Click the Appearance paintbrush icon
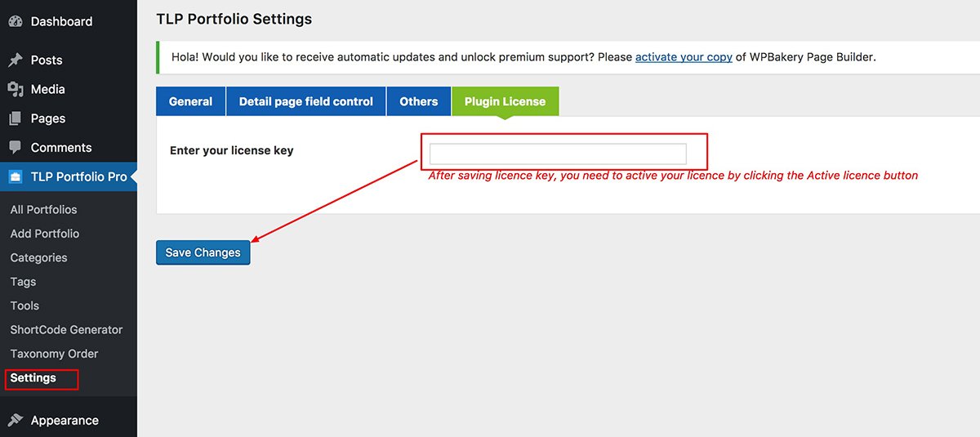The height and width of the screenshot is (437, 980). (15, 420)
